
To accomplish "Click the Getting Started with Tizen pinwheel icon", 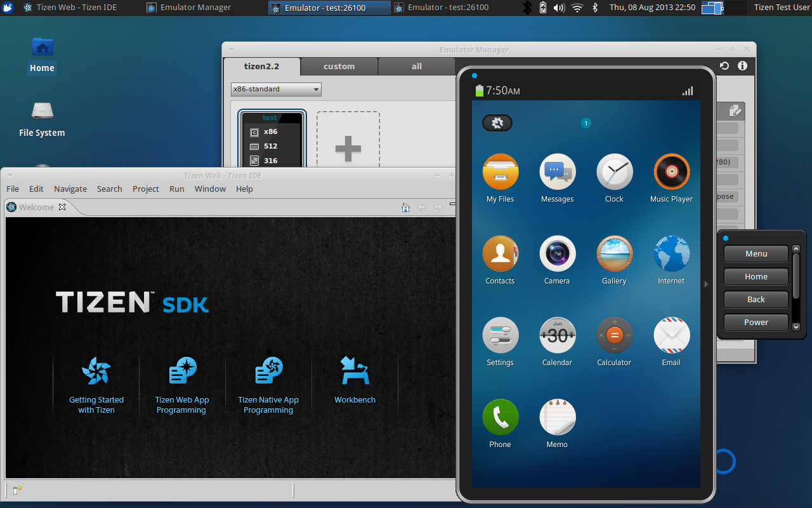I will click(x=96, y=370).
